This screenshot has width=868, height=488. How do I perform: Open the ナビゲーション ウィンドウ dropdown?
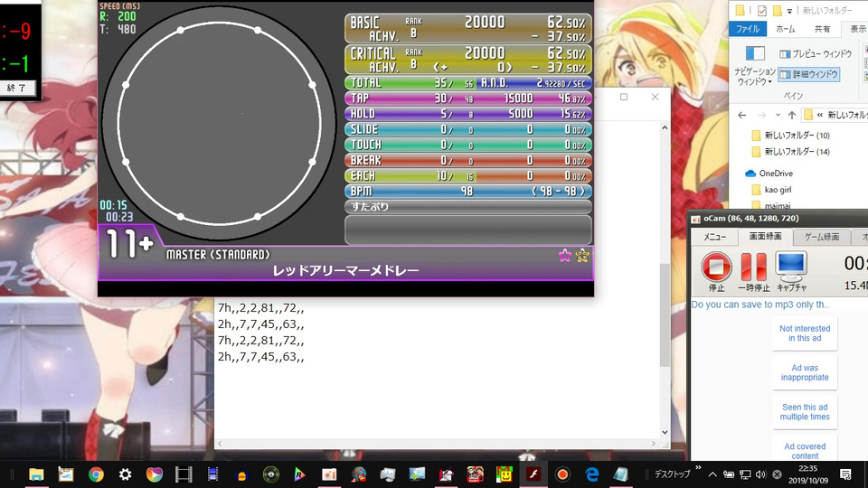[754, 65]
